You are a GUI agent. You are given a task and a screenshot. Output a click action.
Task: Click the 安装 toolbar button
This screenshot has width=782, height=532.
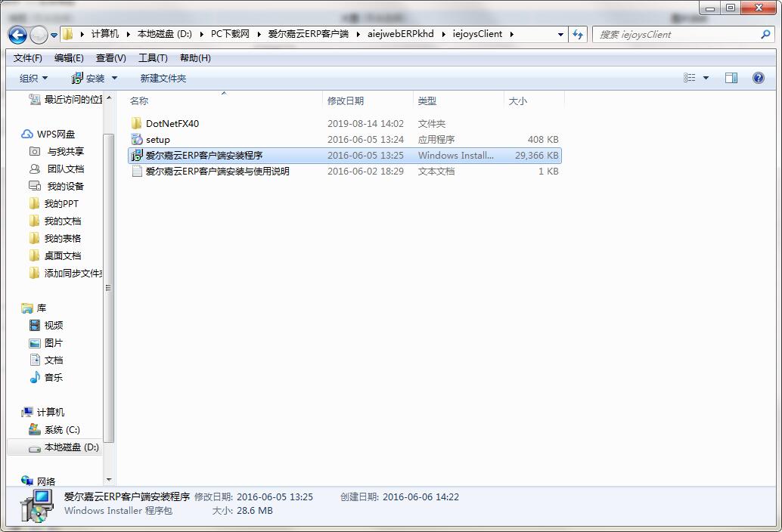[x=95, y=78]
